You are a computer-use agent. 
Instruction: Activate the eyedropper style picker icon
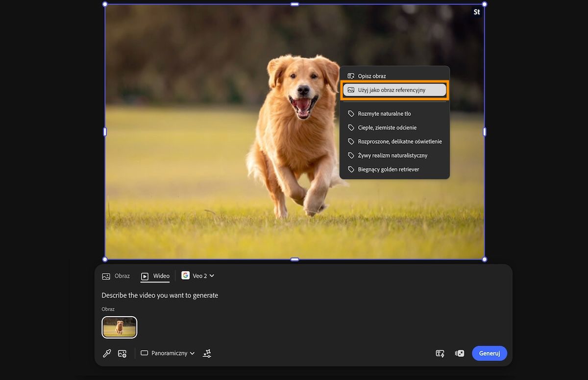(107, 353)
